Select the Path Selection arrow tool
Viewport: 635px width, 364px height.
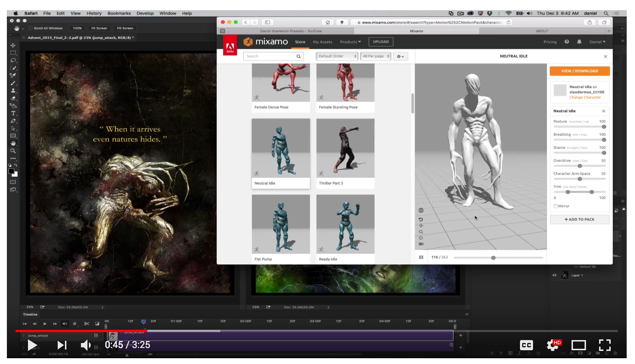coord(13,128)
